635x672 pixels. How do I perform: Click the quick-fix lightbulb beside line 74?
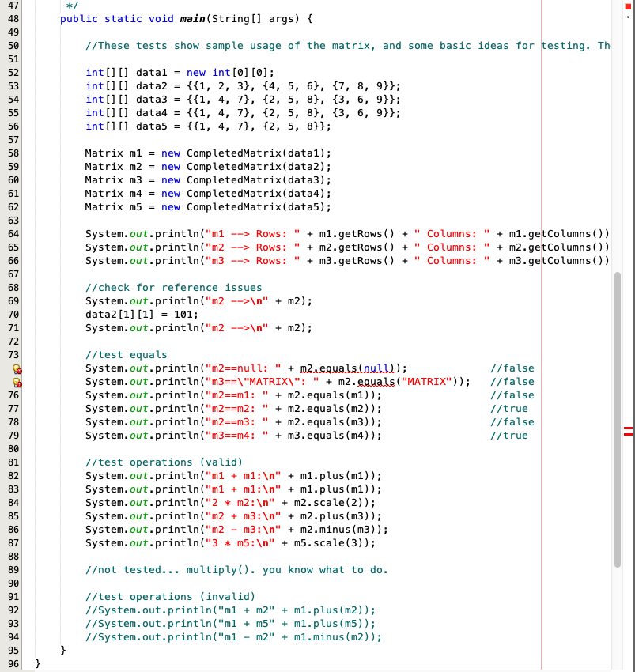(17, 368)
